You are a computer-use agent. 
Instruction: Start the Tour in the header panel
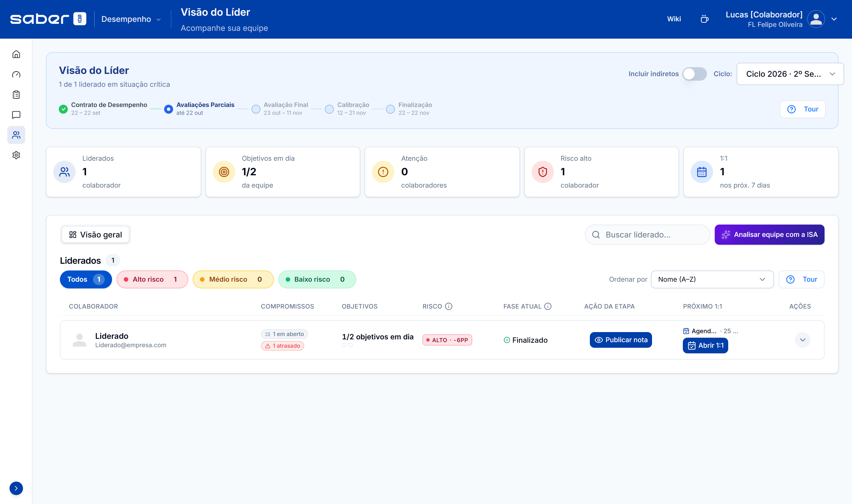pyautogui.click(x=802, y=109)
